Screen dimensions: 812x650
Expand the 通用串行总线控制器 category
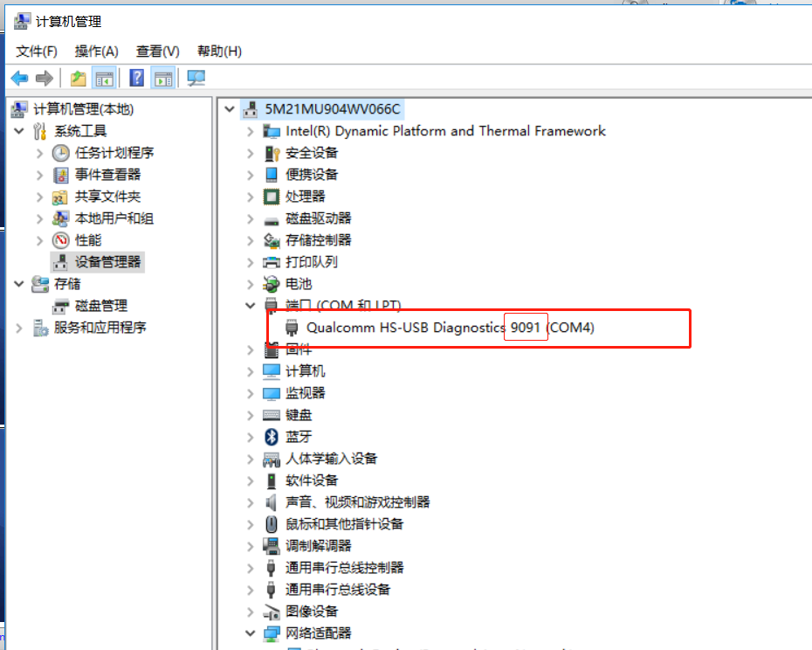250,568
